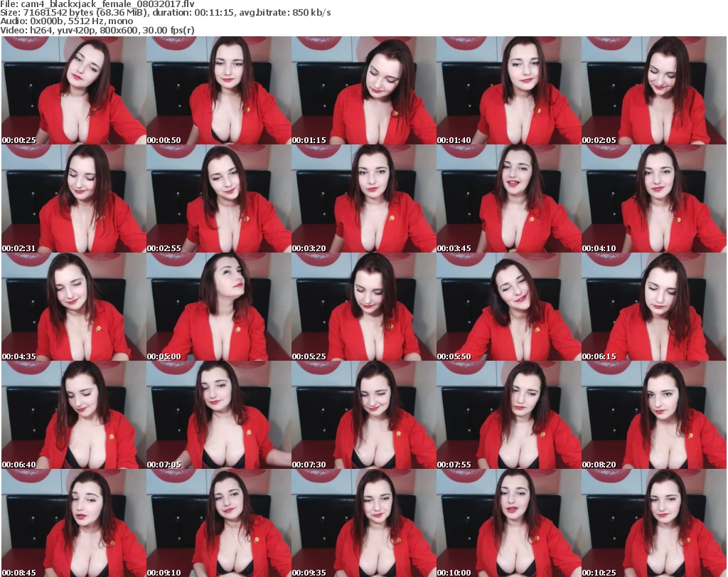
Task: Select the thumbnail stamped 00:00:50
Action: click(219, 90)
